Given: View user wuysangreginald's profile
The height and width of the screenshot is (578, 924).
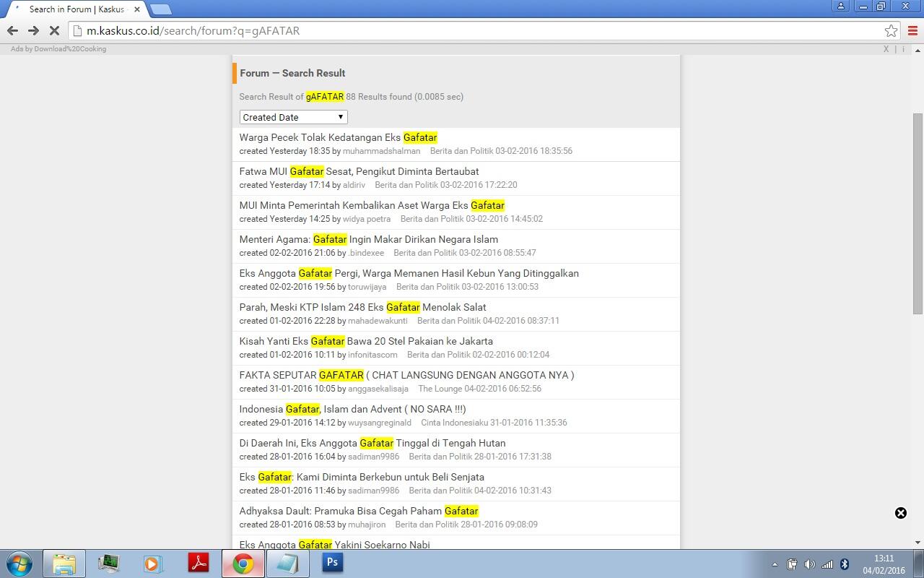Looking at the screenshot, I should (380, 423).
